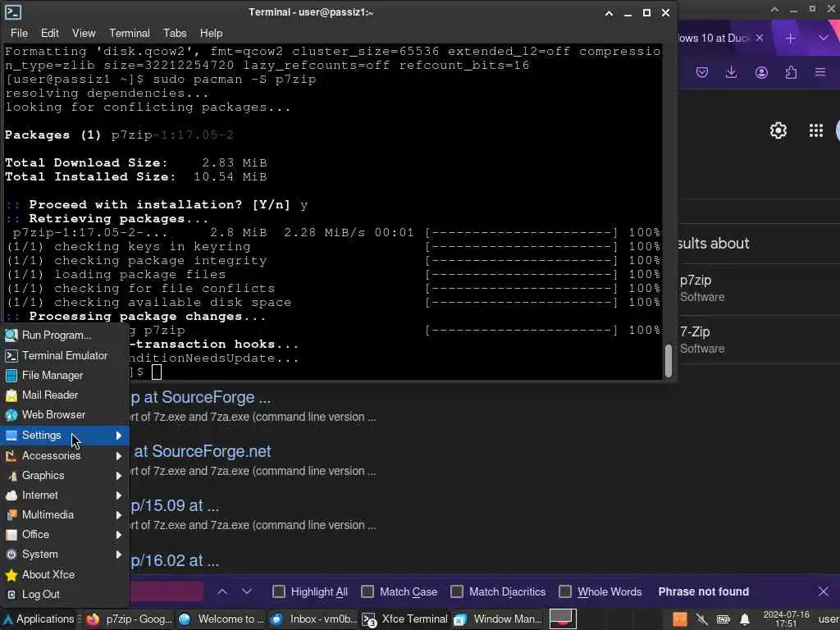Screen dimensions: 840x630
Task: Switch to p7zip Google Firefox taskbar window
Action: tap(129, 619)
